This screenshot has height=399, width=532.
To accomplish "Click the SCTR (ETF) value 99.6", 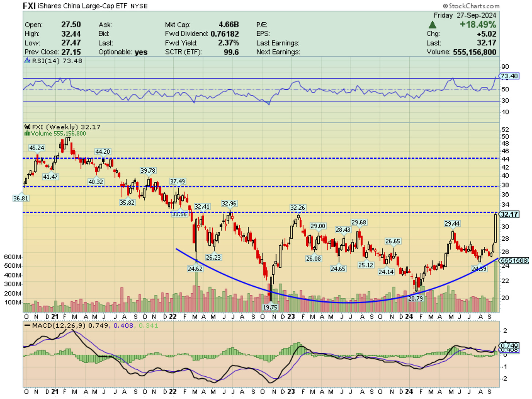I will click(231, 52).
